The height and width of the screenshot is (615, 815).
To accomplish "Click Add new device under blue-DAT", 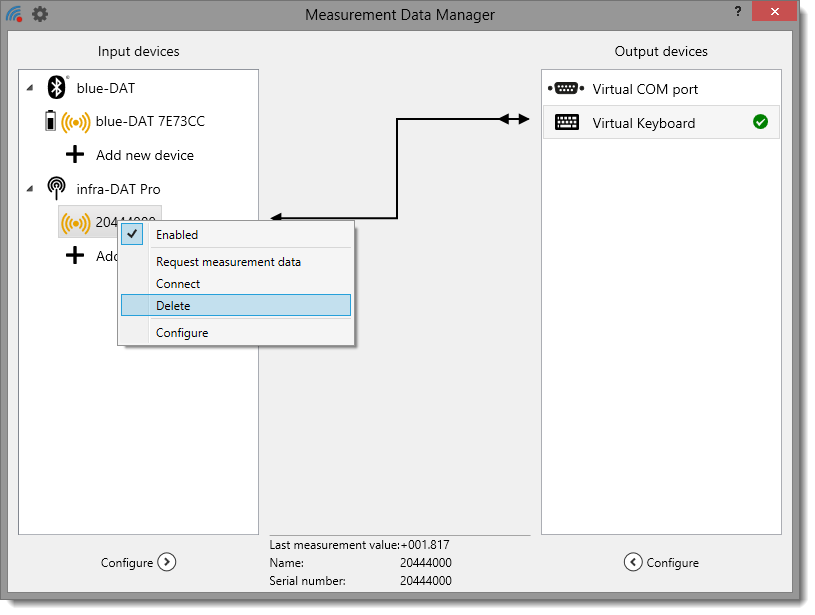I will pos(144,155).
